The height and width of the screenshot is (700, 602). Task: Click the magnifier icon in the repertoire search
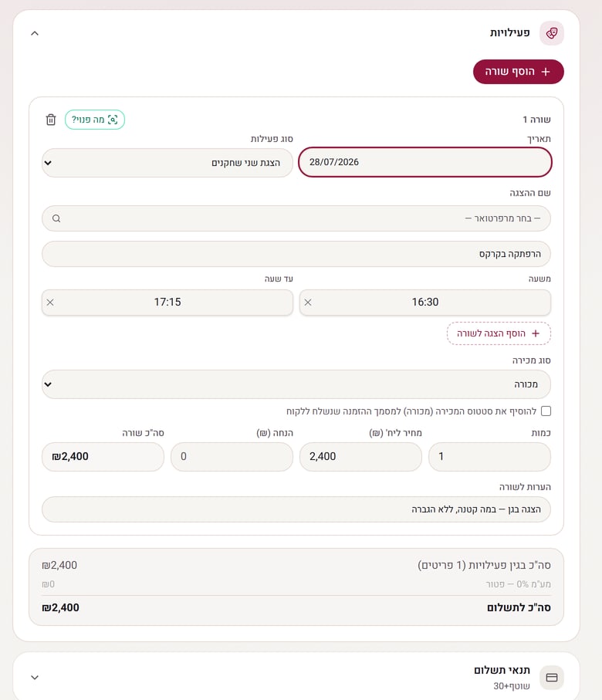(56, 218)
